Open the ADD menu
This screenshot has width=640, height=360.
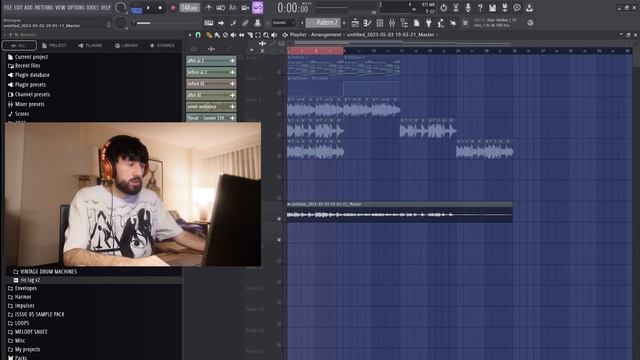coord(28,7)
